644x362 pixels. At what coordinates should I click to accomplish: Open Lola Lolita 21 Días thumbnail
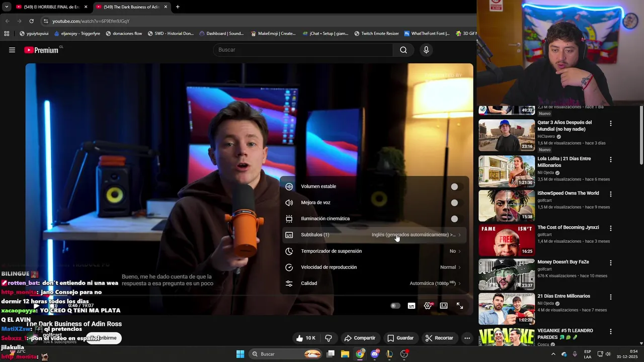(506, 171)
